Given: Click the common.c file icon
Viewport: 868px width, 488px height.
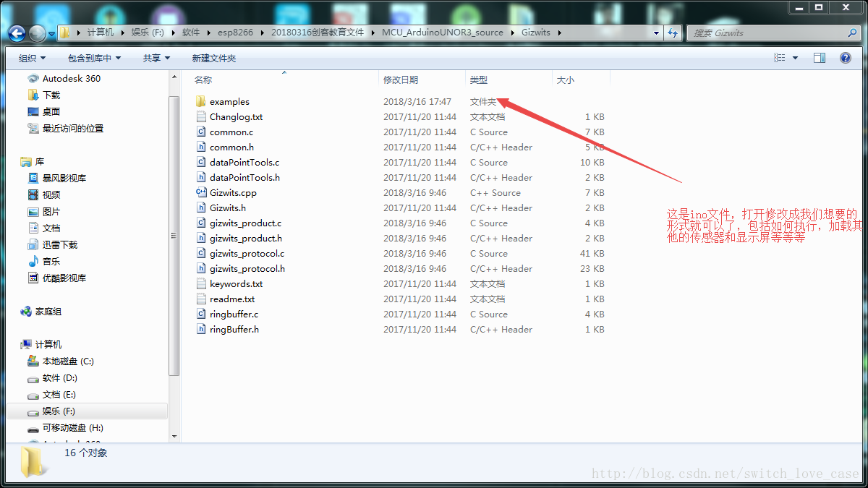Looking at the screenshot, I should click(201, 132).
